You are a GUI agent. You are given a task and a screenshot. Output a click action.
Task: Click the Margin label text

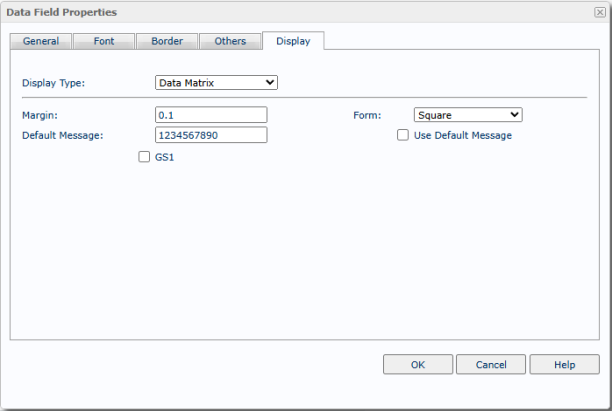point(40,115)
